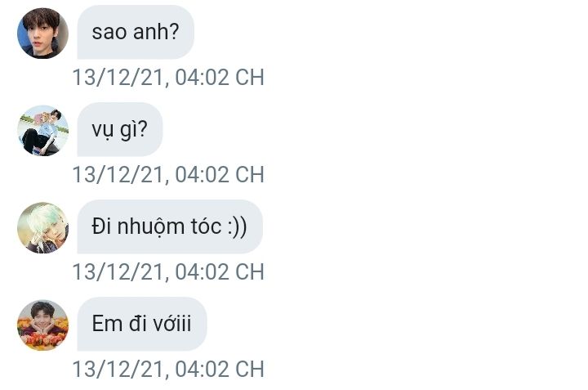Tap the time 04:02 CH under "vụ gì?"
Screen dimensions: 588x390
tap(220, 175)
